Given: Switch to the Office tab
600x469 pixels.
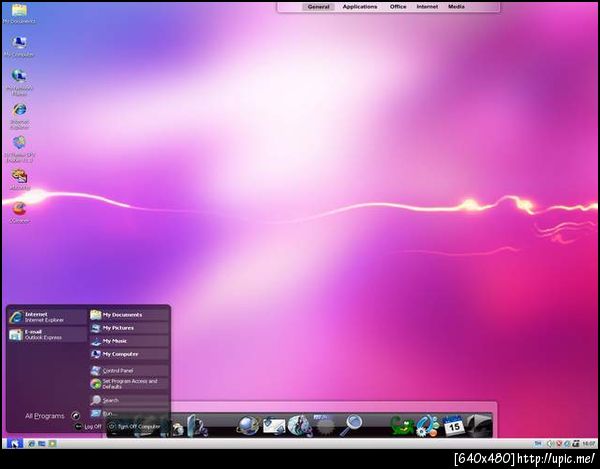Looking at the screenshot, I should 398,7.
